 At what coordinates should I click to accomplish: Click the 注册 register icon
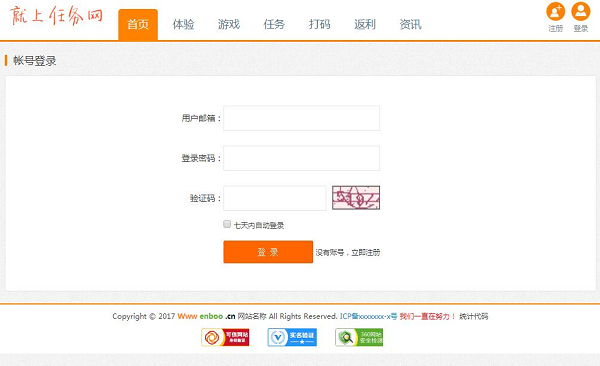click(555, 12)
